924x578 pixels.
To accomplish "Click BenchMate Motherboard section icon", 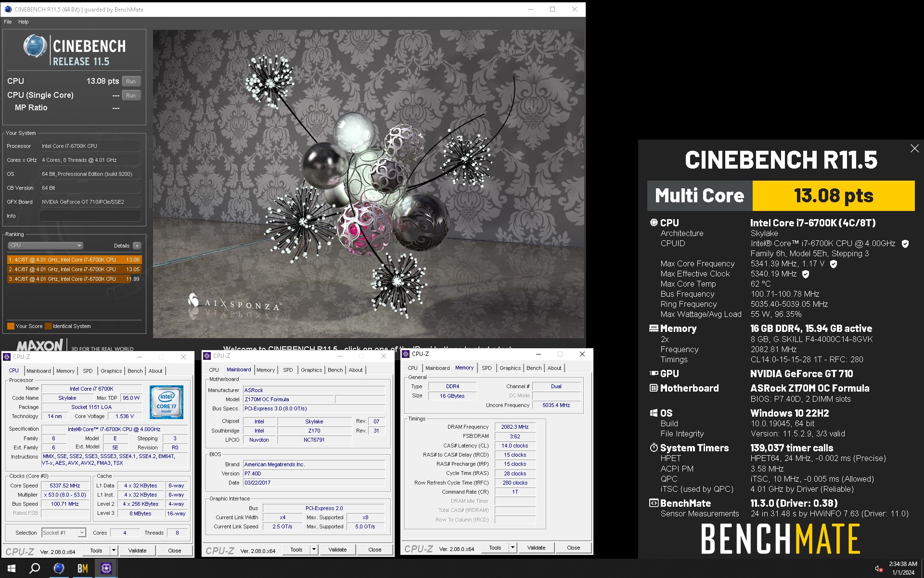I will coord(654,388).
